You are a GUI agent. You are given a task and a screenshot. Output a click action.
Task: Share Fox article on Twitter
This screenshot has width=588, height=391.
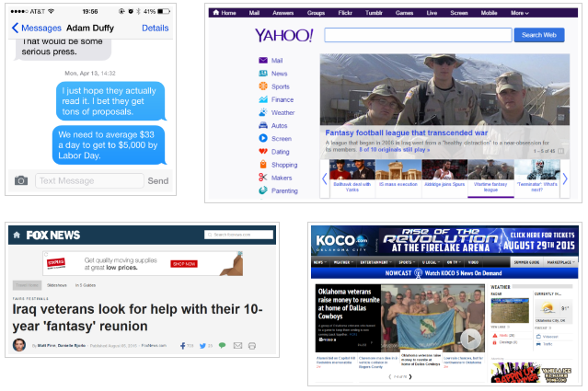pyautogui.click(x=202, y=346)
